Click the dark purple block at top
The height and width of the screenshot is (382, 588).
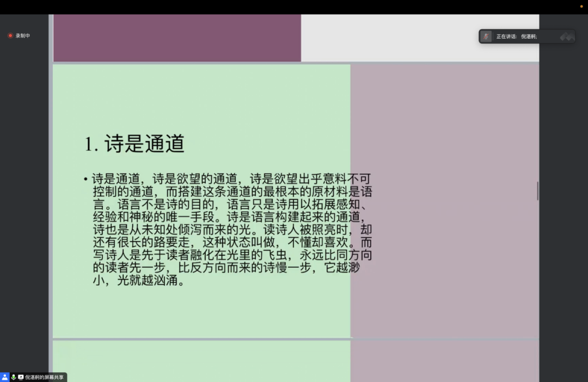click(x=177, y=38)
